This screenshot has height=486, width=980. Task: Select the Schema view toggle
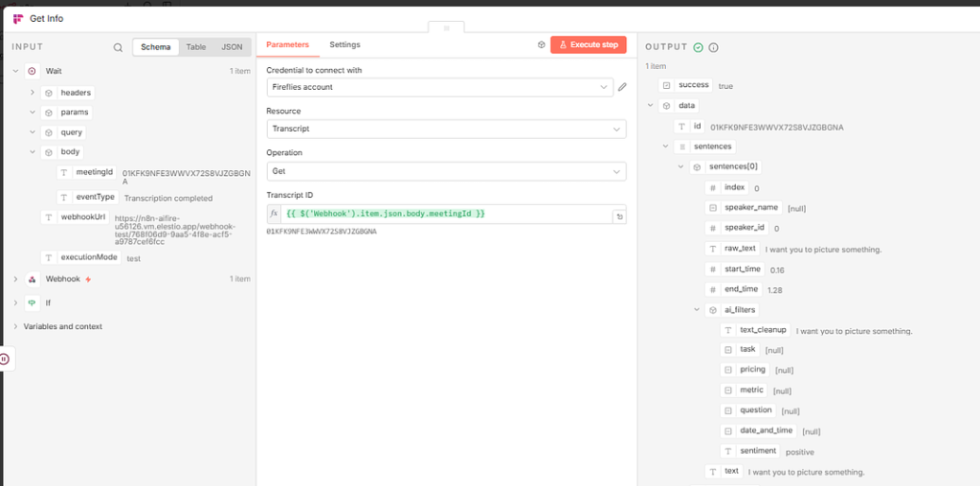156,47
